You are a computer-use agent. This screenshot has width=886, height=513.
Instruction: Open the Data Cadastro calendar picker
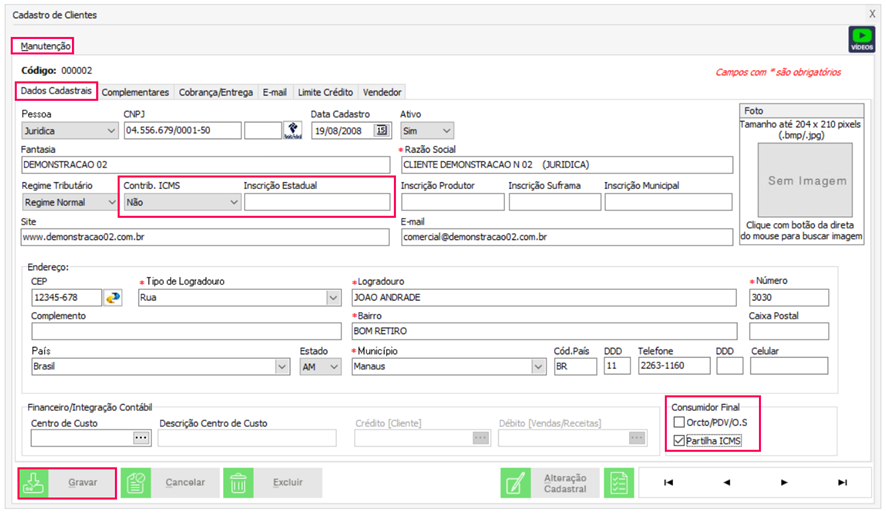[x=381, y=130]
